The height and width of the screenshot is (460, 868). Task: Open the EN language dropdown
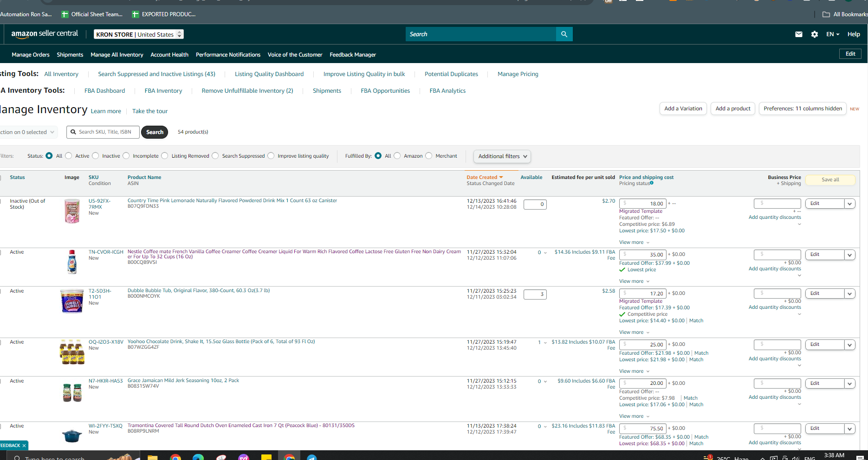[x=833, y=34]
